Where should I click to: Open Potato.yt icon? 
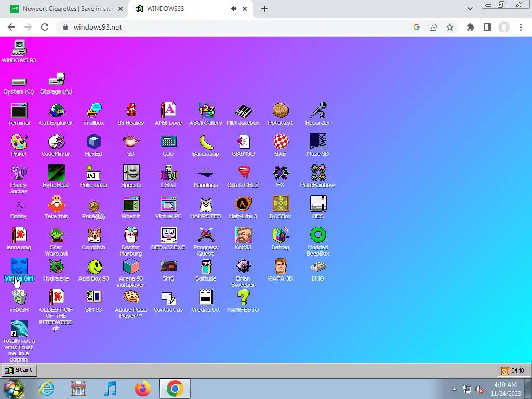280,114
